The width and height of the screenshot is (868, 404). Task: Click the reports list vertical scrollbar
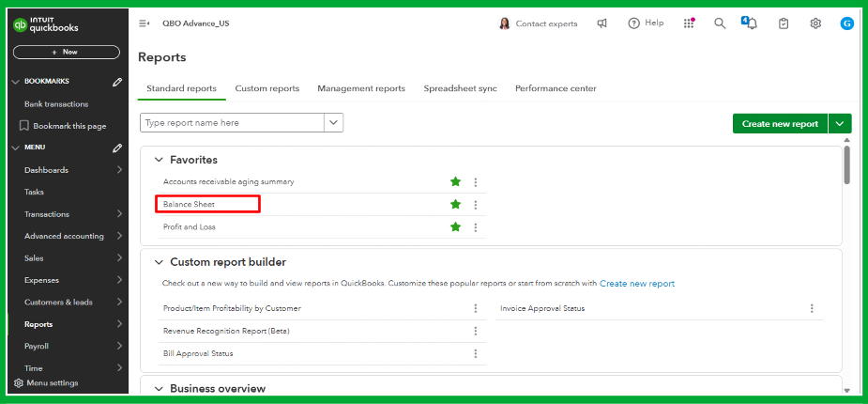click(846, 165)
